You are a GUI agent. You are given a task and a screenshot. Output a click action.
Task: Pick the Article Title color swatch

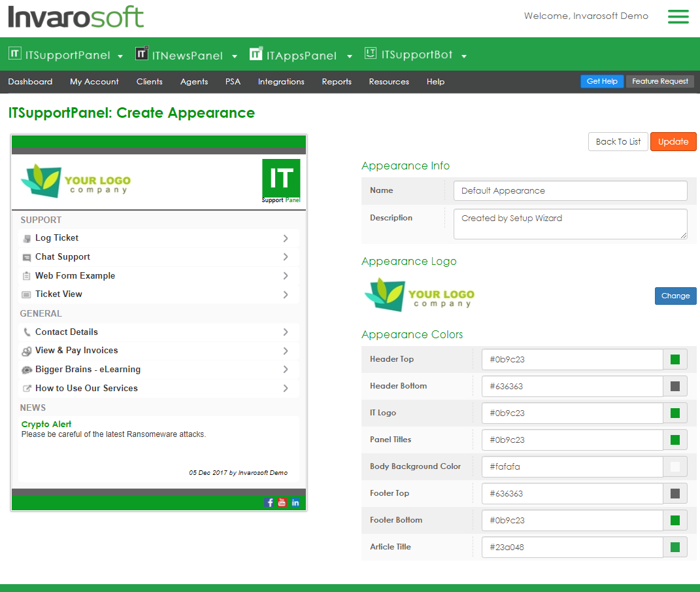675,547
